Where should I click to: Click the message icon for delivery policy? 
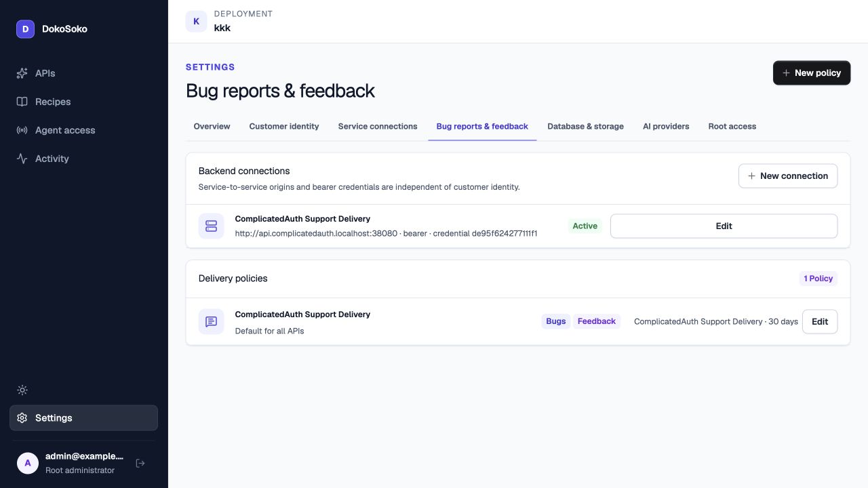[x=211, y=321]
